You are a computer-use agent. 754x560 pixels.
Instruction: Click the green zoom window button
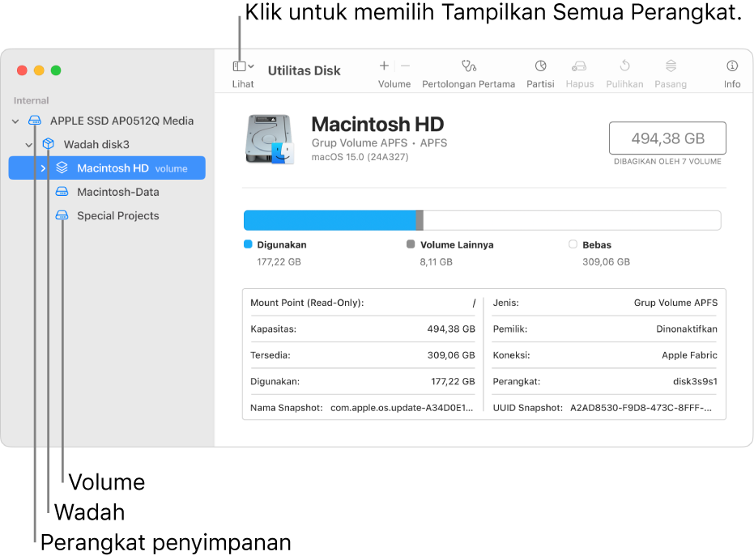tap(56, 70)
